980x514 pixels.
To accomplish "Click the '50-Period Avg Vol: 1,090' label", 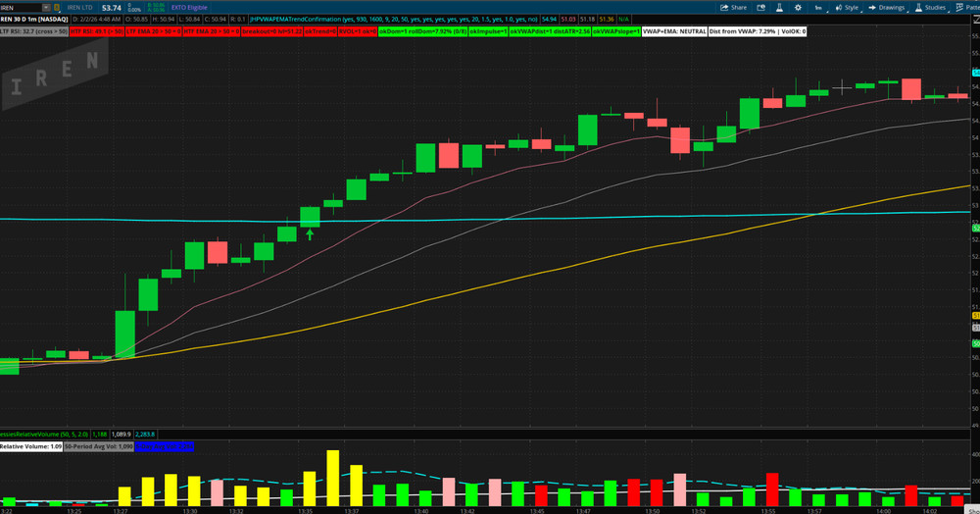I will pyautogui.click(x=99, y=446).
